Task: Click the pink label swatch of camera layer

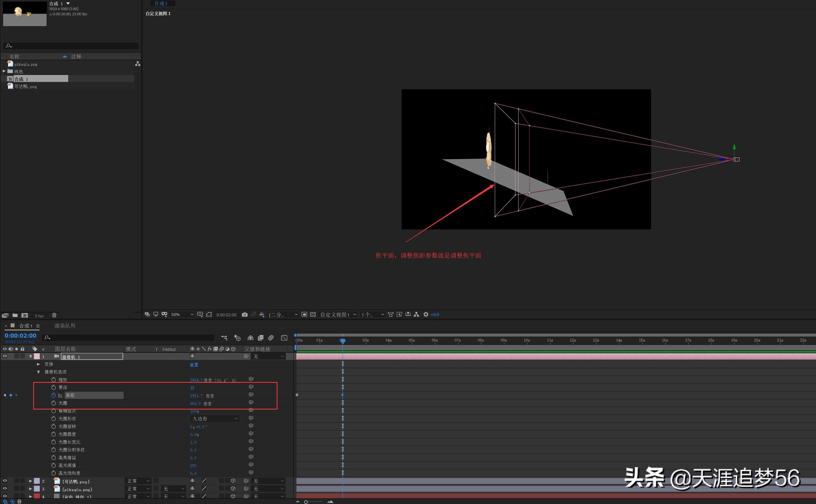Action: [37, 356]
